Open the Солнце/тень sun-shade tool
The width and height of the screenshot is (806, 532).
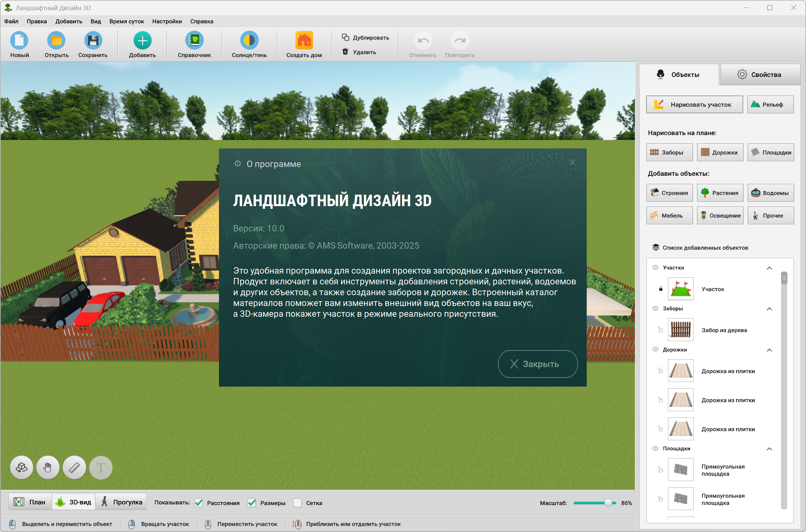click(249, 40)
